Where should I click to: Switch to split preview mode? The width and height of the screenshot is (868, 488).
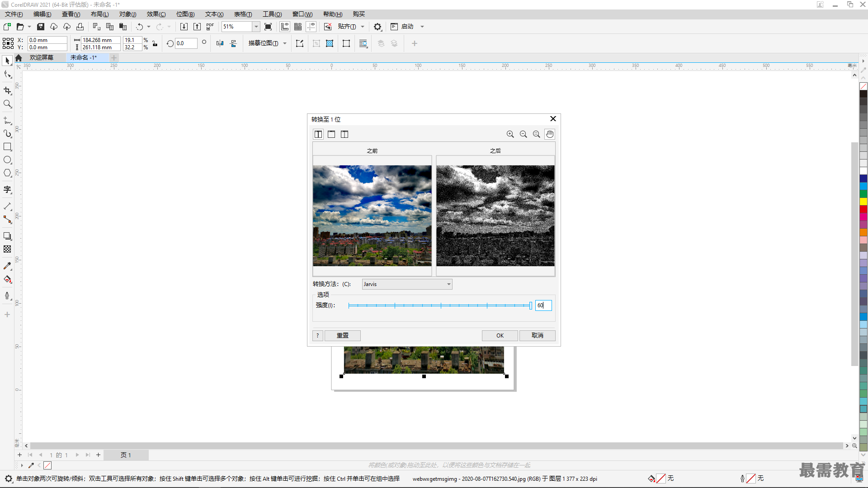click(344, 134)
